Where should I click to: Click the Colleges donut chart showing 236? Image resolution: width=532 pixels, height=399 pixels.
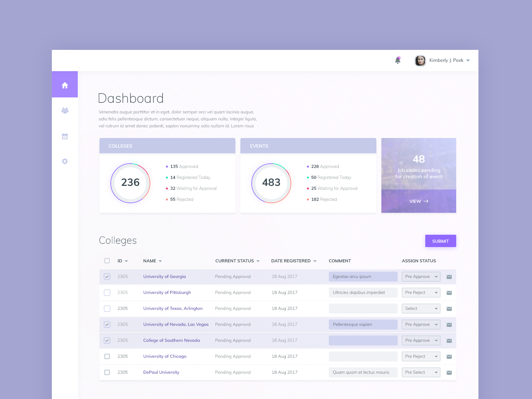click(x=130, y=183)
